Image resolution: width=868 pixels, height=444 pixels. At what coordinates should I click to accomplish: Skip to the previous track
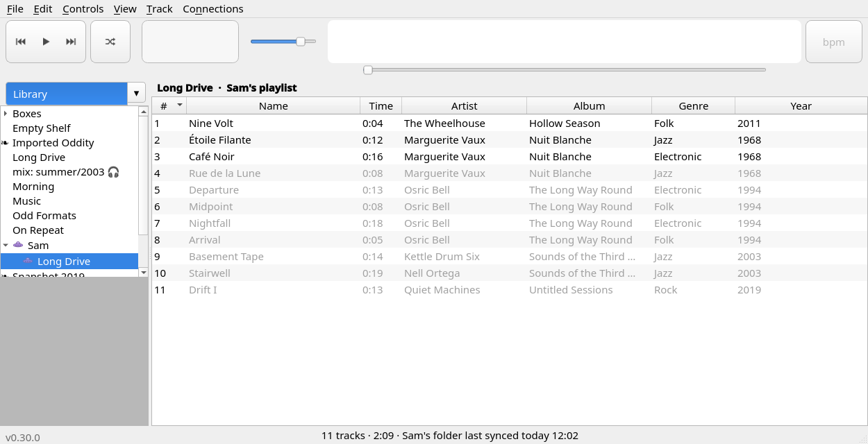pos(21,42)
